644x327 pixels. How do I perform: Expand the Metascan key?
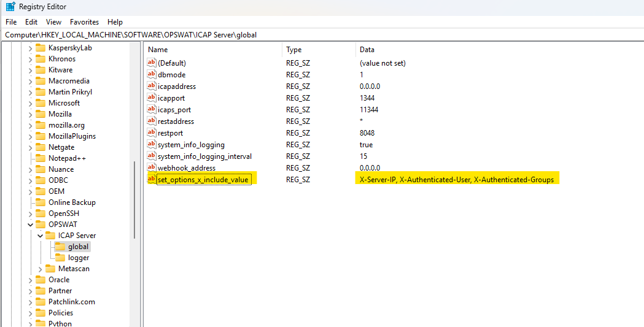tap(40, 269)
